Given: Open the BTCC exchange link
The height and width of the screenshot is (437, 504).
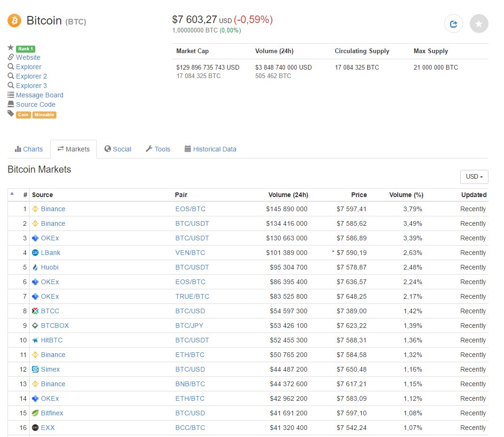Looking at the screenshot, I should pos(50,311).
